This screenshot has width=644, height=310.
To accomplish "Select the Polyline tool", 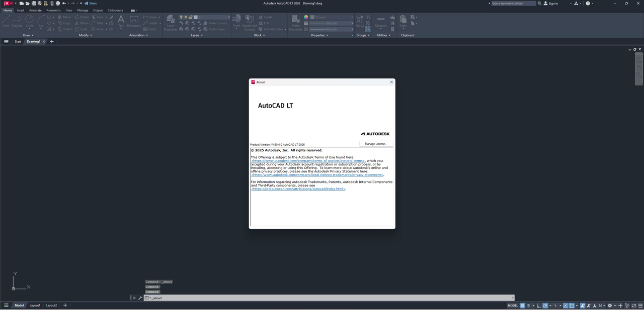I will (x=17, y=20).
